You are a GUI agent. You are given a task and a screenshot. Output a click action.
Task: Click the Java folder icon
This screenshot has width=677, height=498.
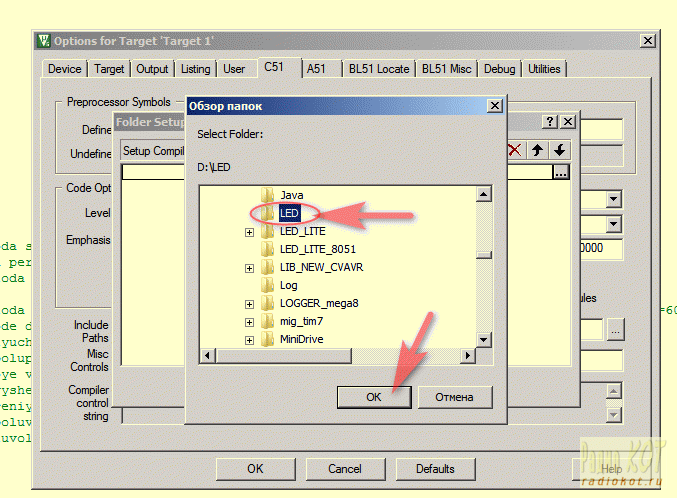[268, 195]
